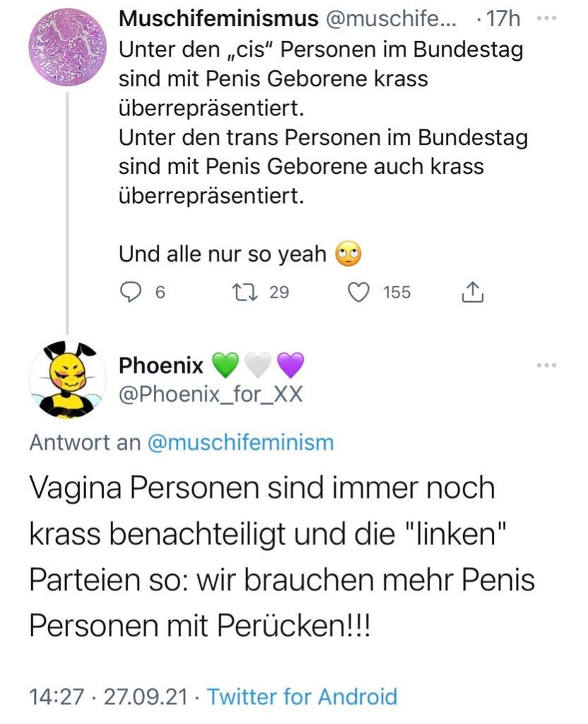The width and height of the screenshot is (588, 724).
Task: Follow the @muschifeminism mention link
Action: [x=241, y=443]
